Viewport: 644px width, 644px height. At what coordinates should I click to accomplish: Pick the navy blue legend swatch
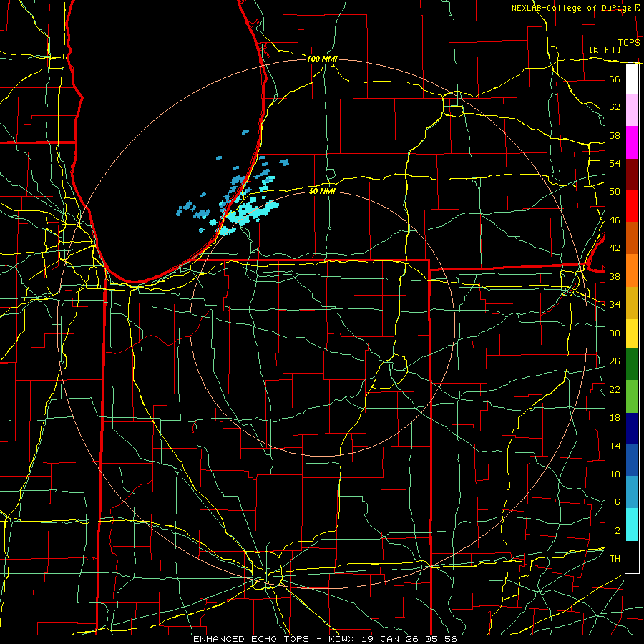632,429
